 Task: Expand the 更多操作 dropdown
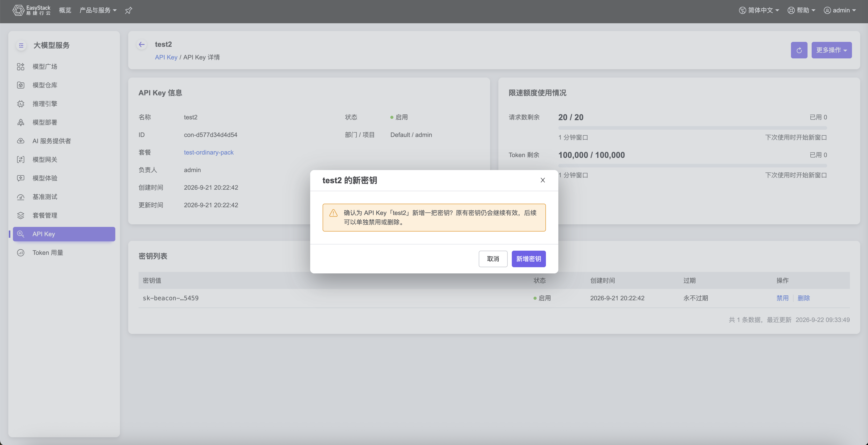tap(831, 50)
